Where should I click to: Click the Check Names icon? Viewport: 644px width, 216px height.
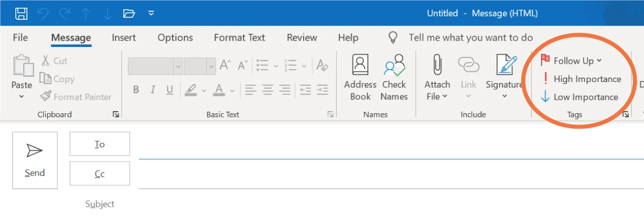tap(394, 77)
